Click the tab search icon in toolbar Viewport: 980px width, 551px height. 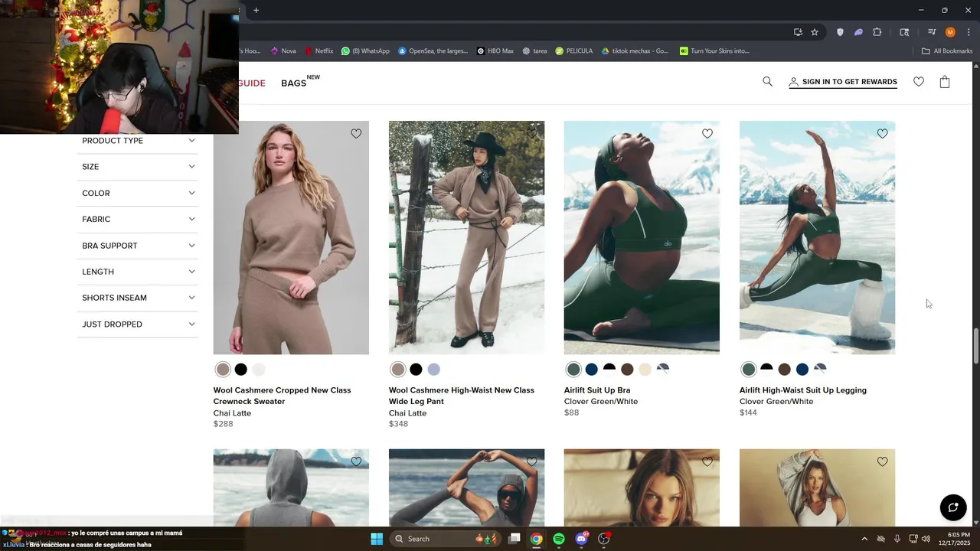click(x=904, y=32)
